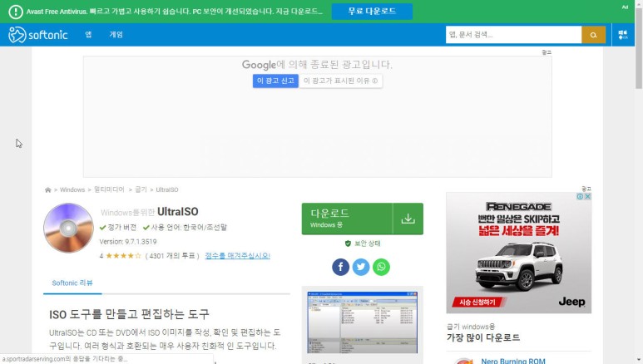This screenshot has height=364, width=643.
Task: Click heading ISO 도구를 만들고 편집하는 도구
Action: pyautogui.click(x=129, y=314)
